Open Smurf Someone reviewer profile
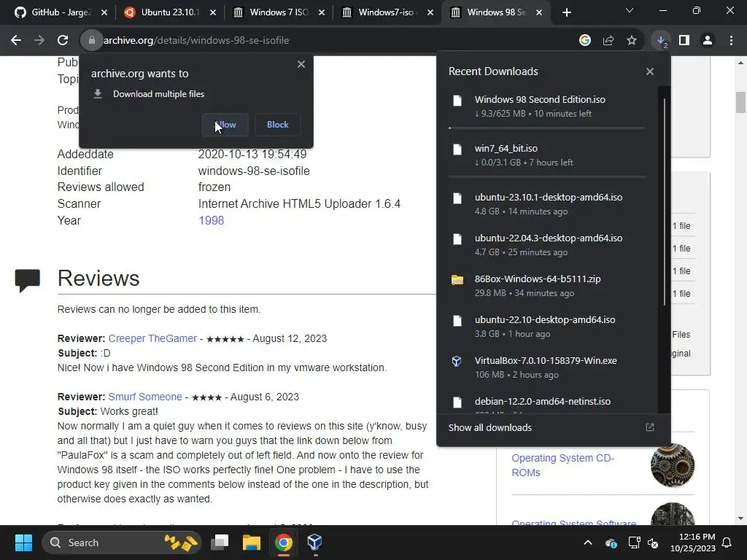This screenshot has height=560, width=747. click(145, 397)
